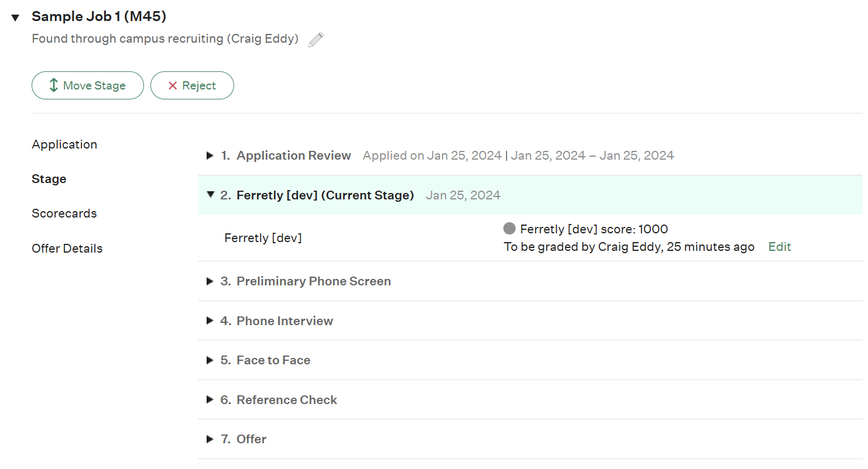Image resolution: width=868 pixels, height=469 pixels.
Task: Click the Sample Job 1 (M45) heading
Action: (x=99, y=16)
